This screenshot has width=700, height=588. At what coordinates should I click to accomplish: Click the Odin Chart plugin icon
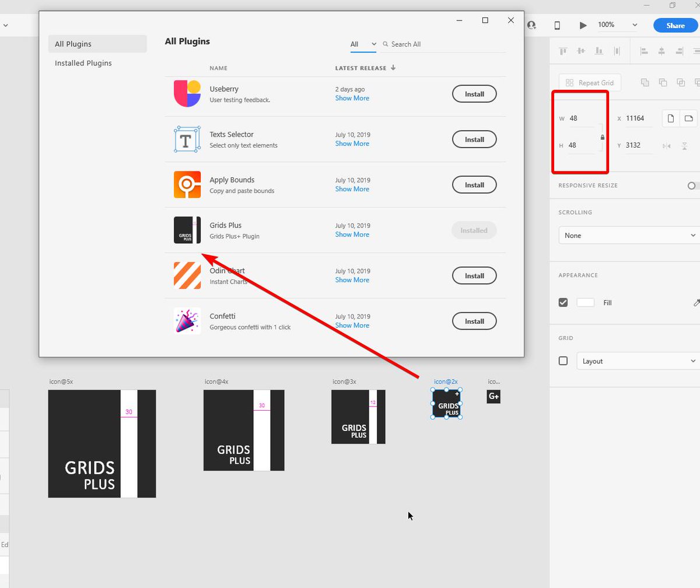[187, 275]
